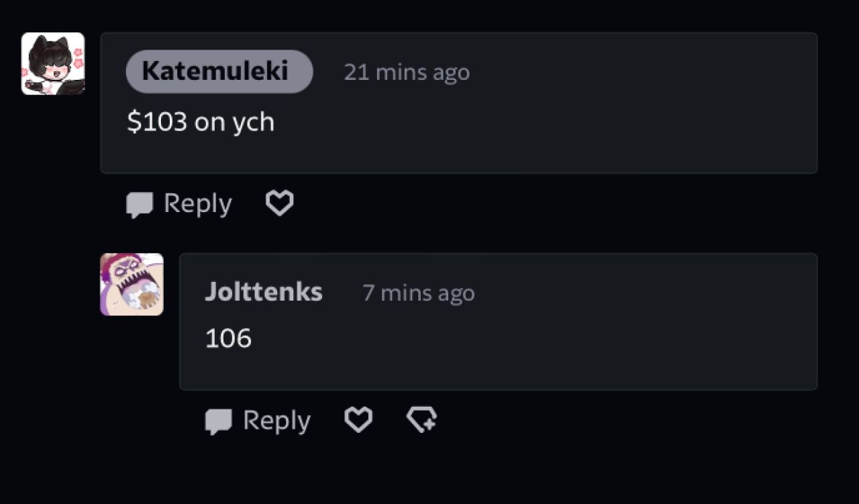Screen dimensions: 859x504
Task: Click the speech bubble icon under Jolttenks' reply
Action: coord(218,421)
